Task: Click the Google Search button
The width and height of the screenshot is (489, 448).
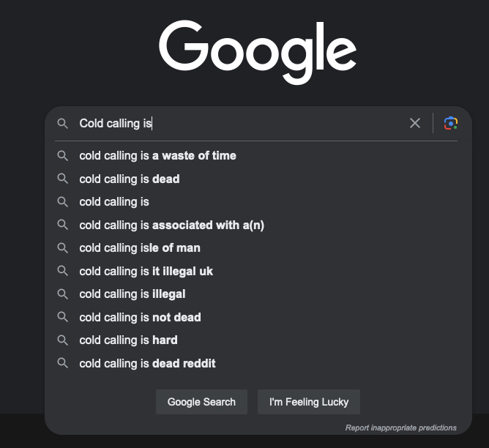Action: point(201,402)
